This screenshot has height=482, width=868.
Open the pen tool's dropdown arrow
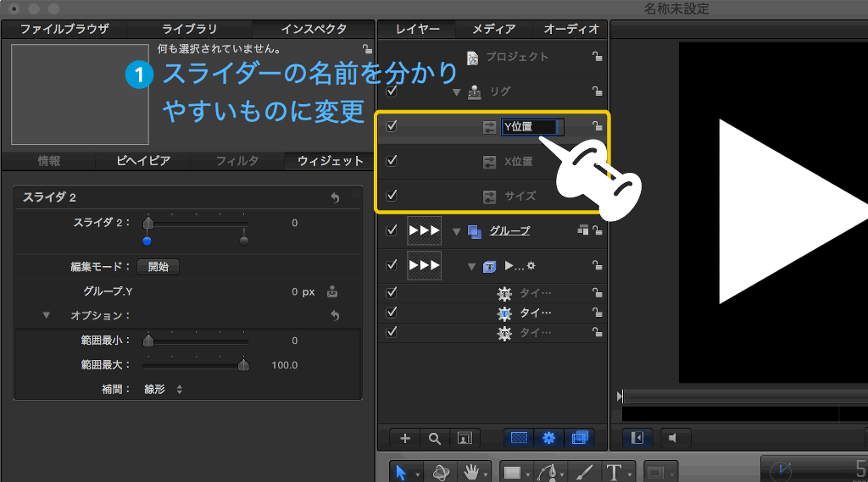point(562,475)
